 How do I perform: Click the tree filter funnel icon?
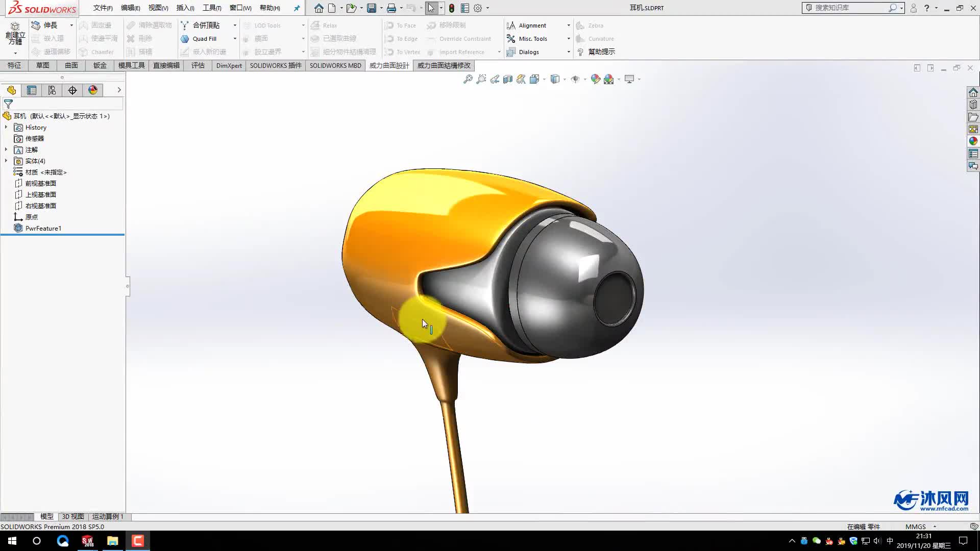[x=8, y=104]
